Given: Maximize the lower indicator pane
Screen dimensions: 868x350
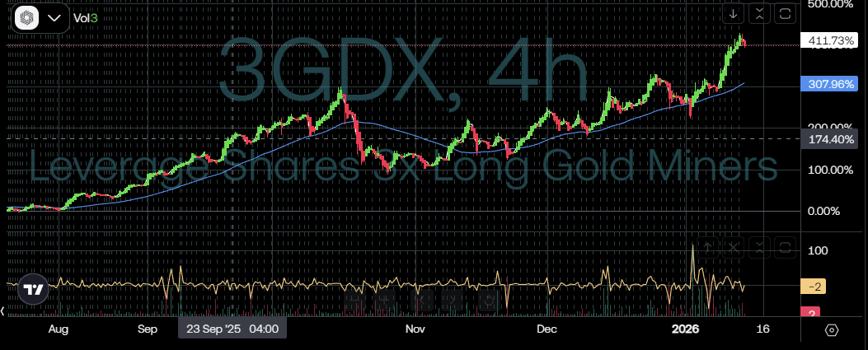Looking at the screenshot, I should (786, 246).
